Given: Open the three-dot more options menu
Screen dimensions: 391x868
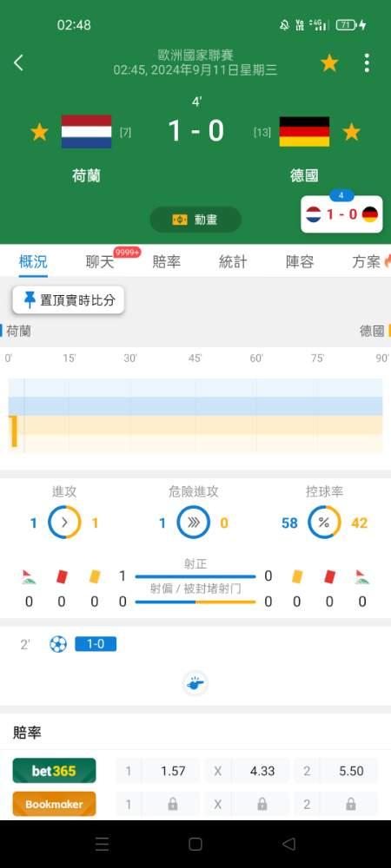Looking at the screenshot, I should (367, 63).
